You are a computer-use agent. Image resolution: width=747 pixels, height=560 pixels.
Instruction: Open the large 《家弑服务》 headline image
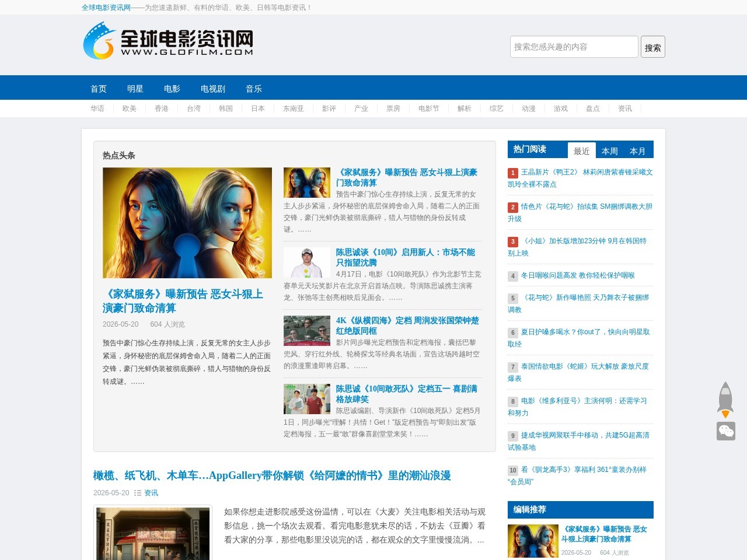187,223
